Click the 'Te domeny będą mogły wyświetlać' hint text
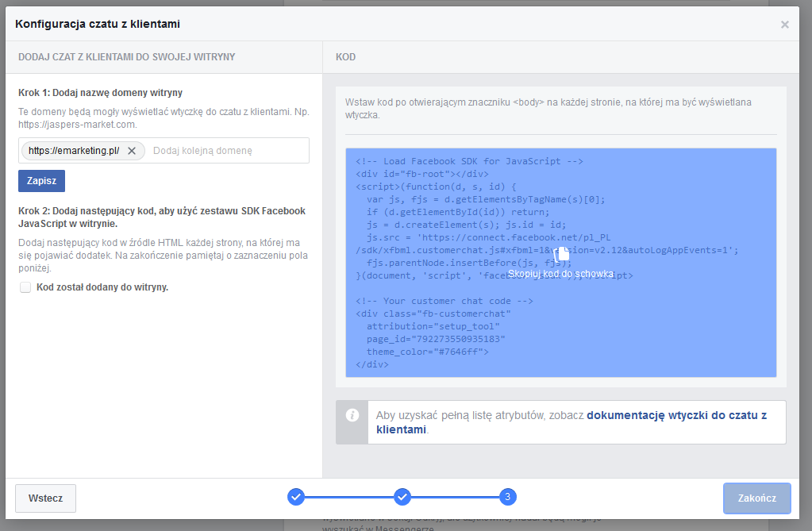 164,118
